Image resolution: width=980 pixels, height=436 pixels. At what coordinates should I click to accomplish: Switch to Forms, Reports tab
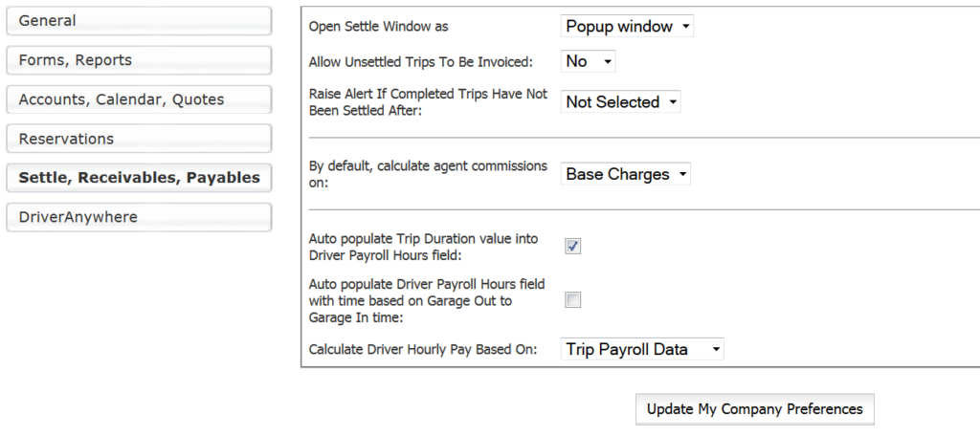click(139, 60)
